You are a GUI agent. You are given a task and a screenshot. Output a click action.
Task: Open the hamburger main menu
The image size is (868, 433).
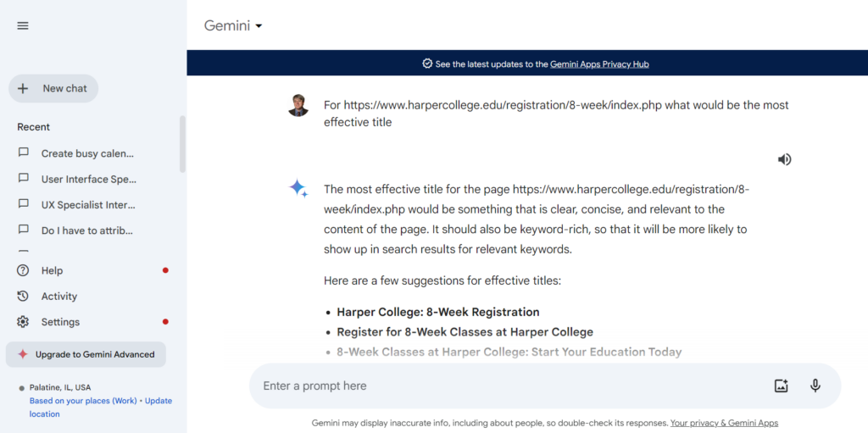point(23,25)
